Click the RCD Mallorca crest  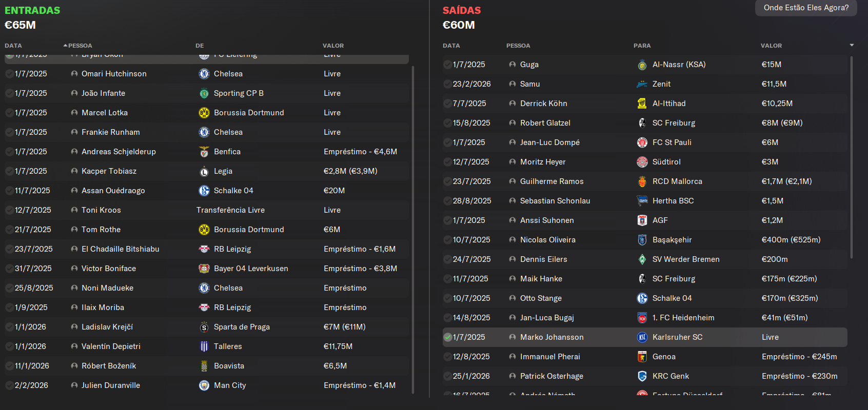point(642,181)
